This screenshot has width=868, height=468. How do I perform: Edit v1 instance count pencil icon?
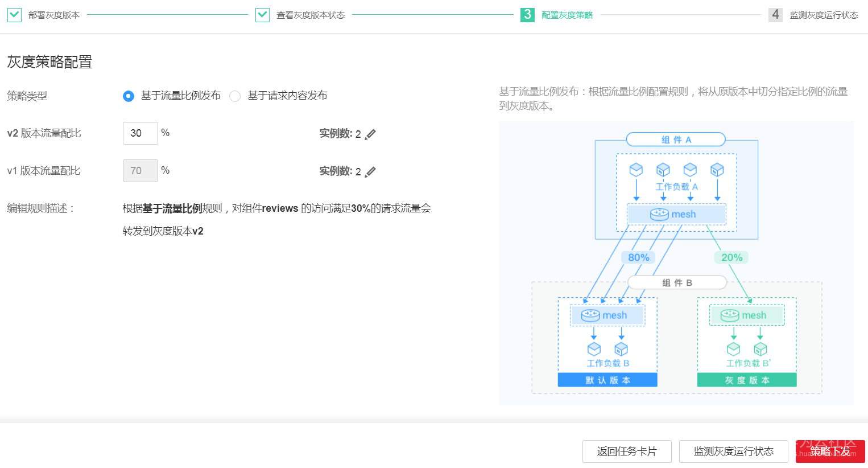pyautogui.click(x=370, y=172)
